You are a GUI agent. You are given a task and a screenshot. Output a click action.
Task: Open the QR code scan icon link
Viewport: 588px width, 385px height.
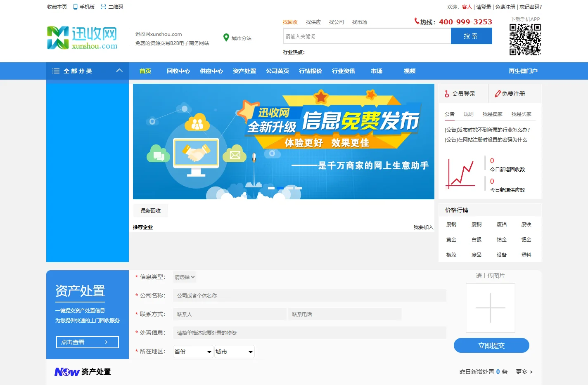[x=103, y=7]
